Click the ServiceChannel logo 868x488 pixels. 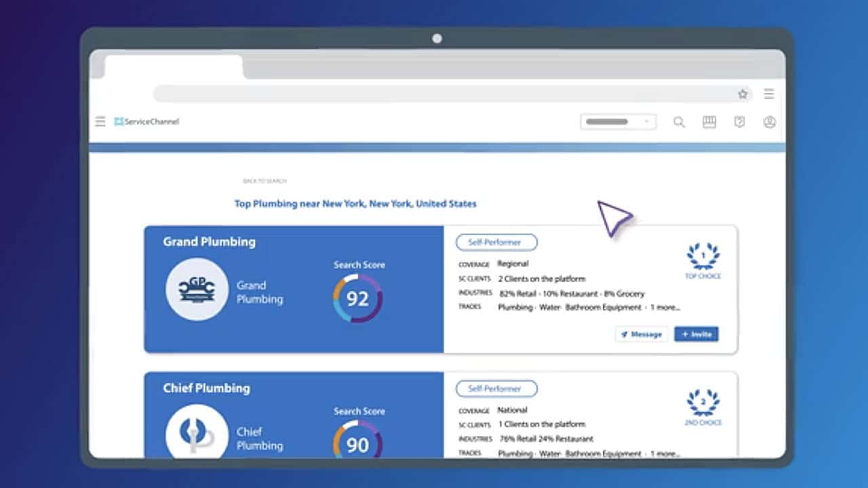point(147,122)
